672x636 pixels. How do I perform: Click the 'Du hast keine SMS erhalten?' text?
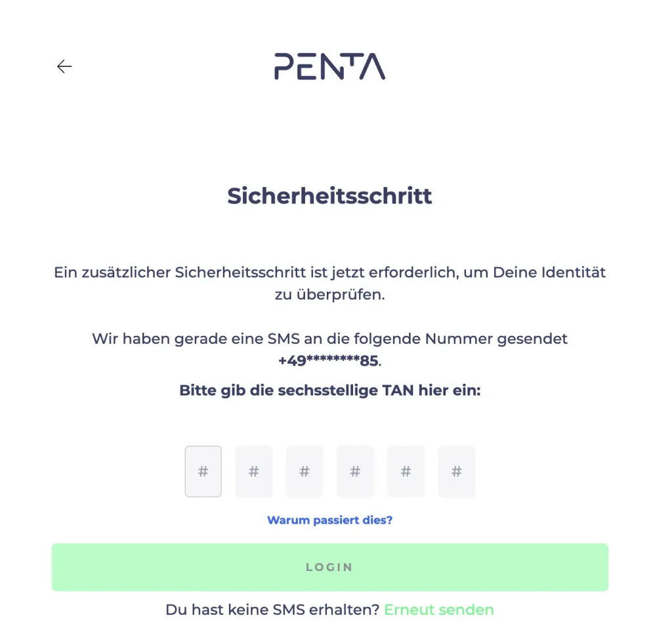(272, 610)
